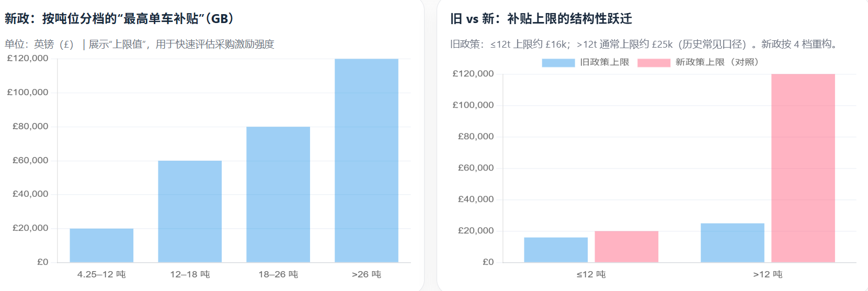The height and width of the screenshot is (291, 868).
Task: Click the pink legend color swatch
Action: [x=654, y=63]
